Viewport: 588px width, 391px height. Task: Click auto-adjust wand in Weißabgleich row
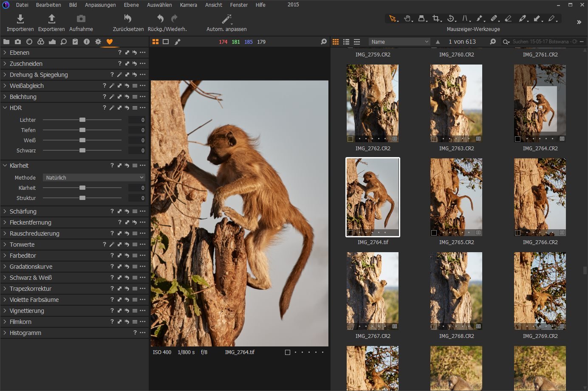point(112,86)
